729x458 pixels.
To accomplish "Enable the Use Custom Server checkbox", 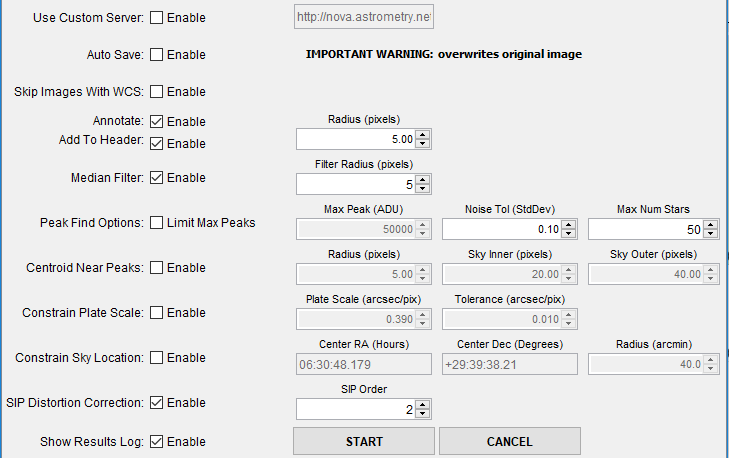I will (x=156, y=18).
